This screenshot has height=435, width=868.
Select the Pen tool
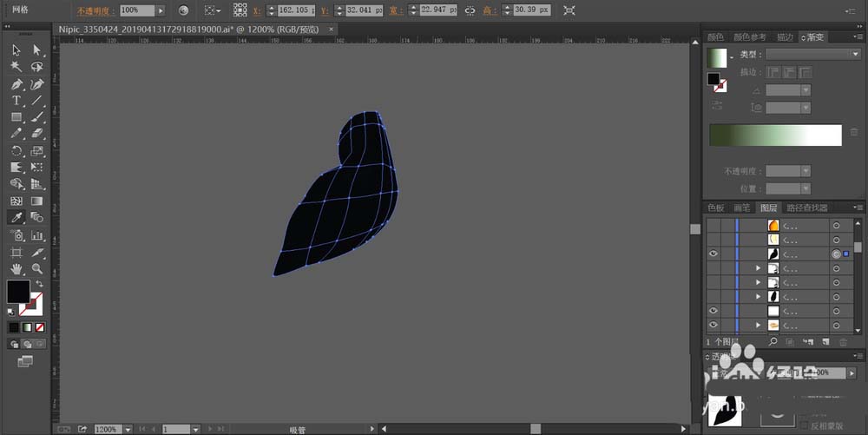[16, 84]
